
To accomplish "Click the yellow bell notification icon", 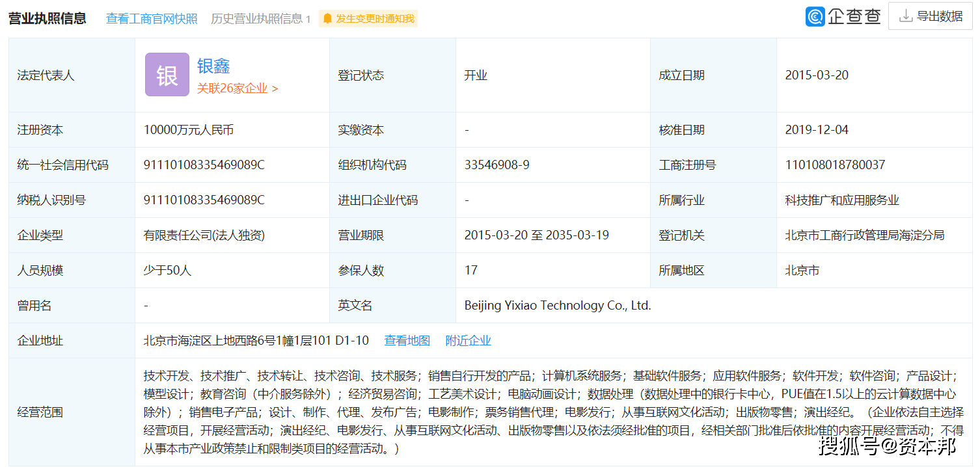I will (329, 19).
